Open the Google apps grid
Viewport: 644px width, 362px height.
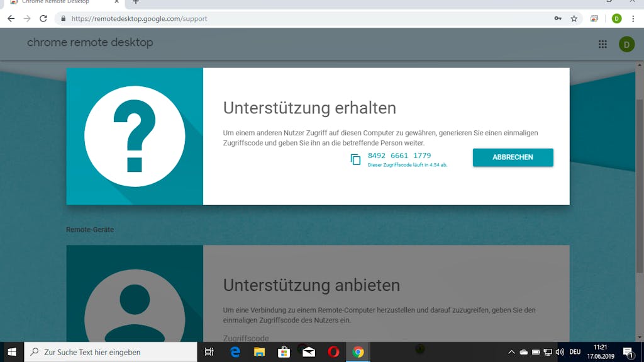602,44
